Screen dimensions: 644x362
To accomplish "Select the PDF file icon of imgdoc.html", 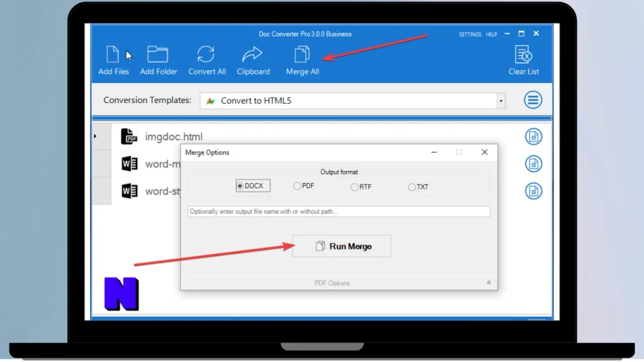I will tap(129, 136).
